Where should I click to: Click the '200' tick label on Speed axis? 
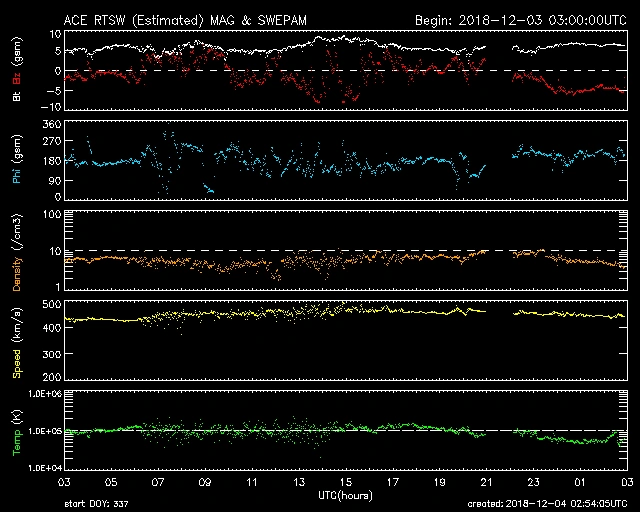point(52,376)
